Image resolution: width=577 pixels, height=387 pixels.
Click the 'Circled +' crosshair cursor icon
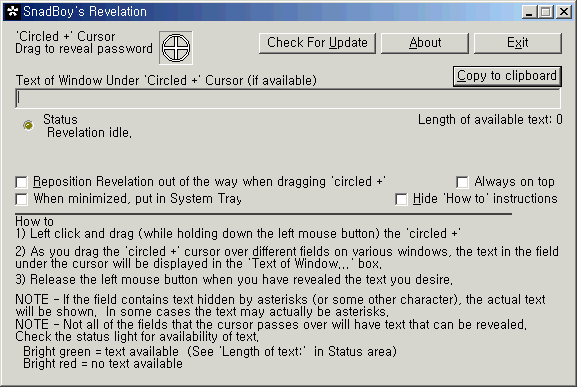176,48
